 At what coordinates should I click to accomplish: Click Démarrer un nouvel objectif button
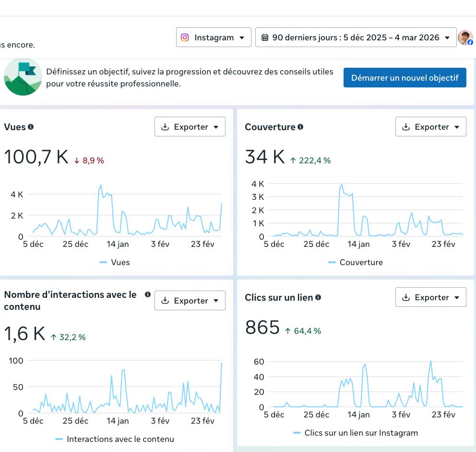pos(405,78)
